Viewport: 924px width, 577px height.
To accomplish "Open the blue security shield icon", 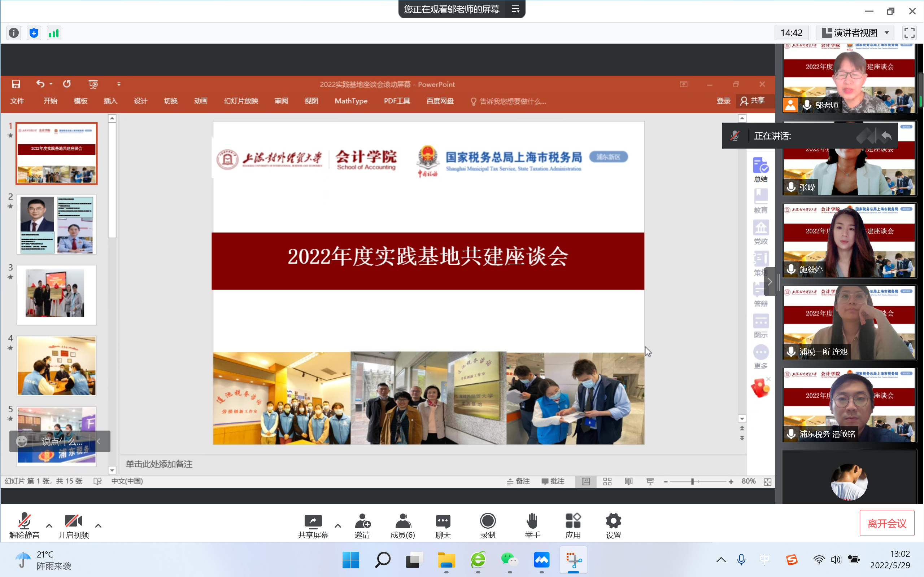I will coord(34,33).
